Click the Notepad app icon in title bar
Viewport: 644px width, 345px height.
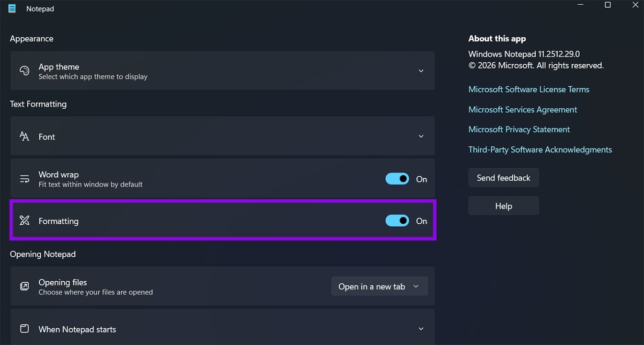tap(12, 8)
